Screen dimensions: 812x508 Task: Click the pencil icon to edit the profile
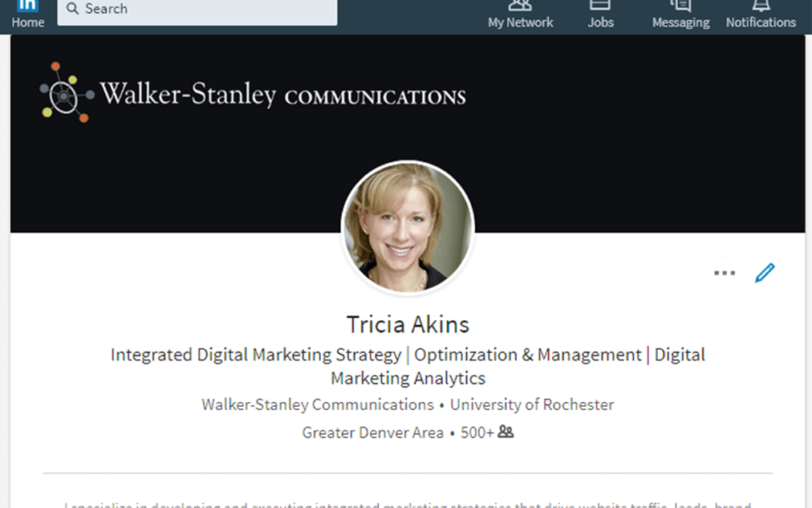(765, 272)
